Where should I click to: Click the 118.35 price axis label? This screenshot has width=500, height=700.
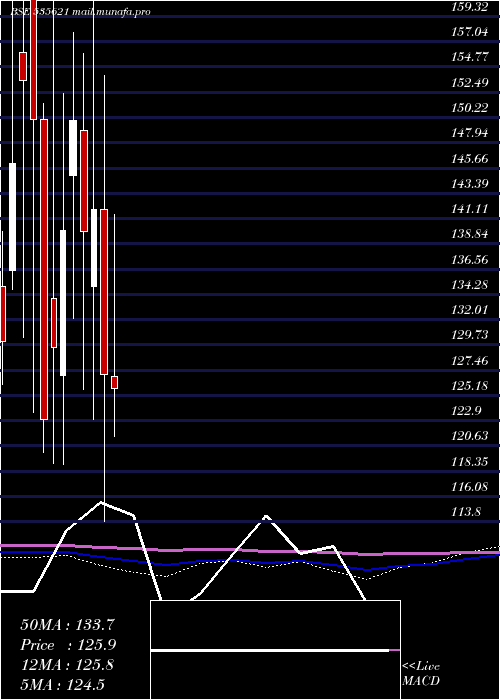click(x=470, y=462)
